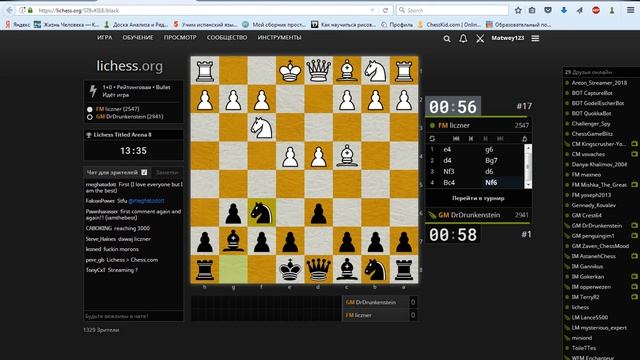Image resolution: width=640 pixels, height=360 pixels.
Task: Open the ChessKid.com bookmark
Action: 449,24
